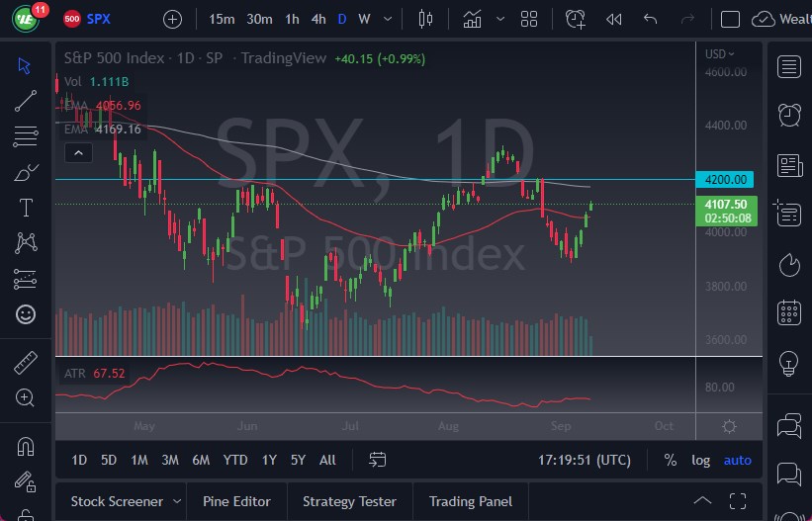This screenshot has height=521, width=812.
Task: Set date range to 1D
Action: (79, 460)
